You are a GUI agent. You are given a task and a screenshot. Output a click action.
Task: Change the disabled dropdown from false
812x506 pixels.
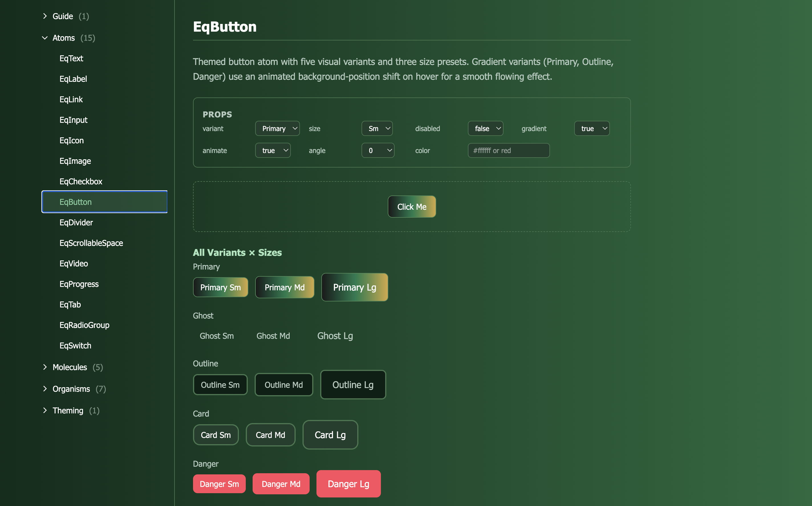click(x=485, y=128)
